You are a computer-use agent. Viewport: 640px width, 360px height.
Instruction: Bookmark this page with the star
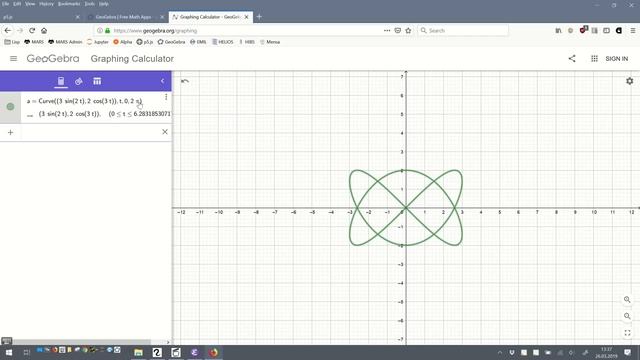pyautogui.click(x=408, y=31)
